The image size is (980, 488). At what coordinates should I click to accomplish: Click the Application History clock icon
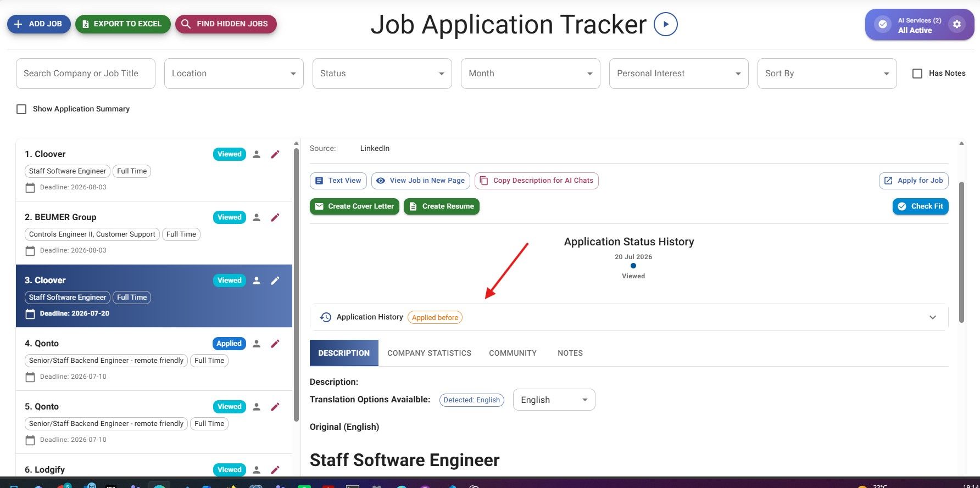pyautogui.click(x=326, y=317)
